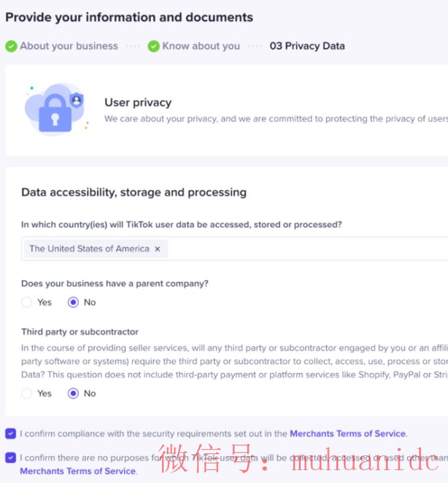448x483 pixels.
Task: Click the green checkmark beside About your business
Action: (x=11, y=46)
